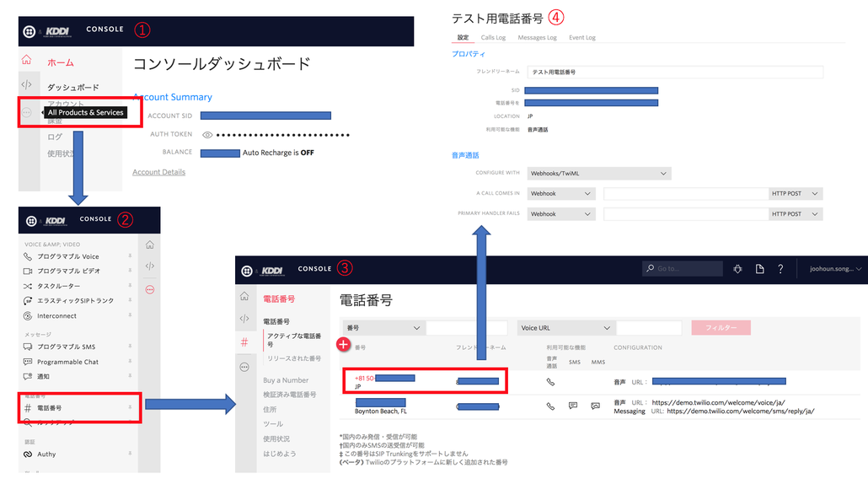Open Buy a Number in the sidebar
This screenshot has width=868, height=484.
coord(286,380)
